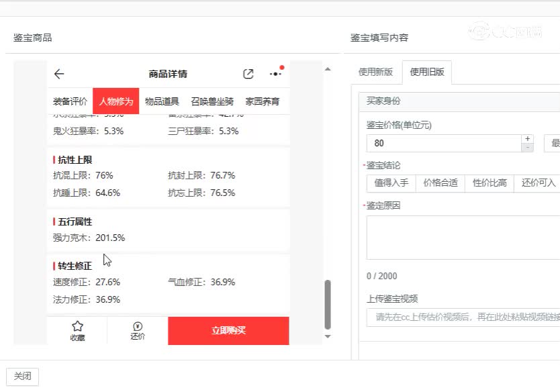Image resolution: width=560 pixels, height=392 pixels.
Task: Click the 五行属性 section heading
Action: (x=75, y=222)
